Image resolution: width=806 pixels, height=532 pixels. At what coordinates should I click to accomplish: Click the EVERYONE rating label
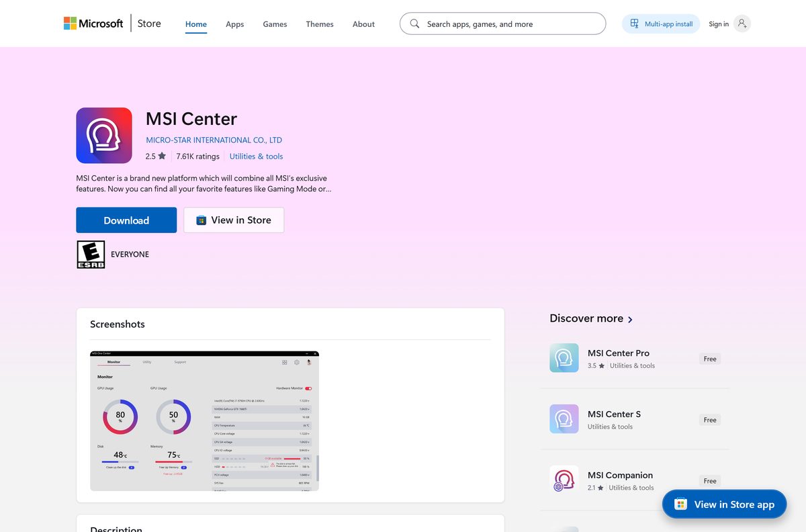point(130,255)
